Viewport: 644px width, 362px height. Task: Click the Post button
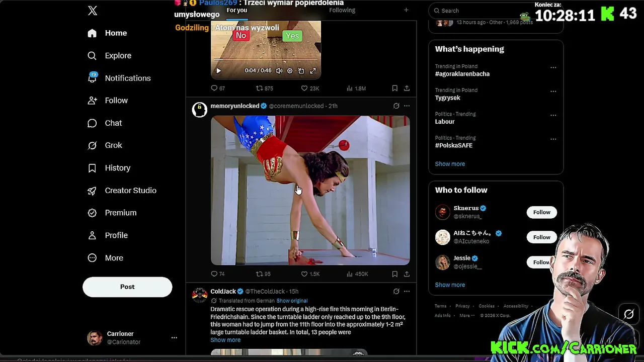click(x=127, y=287)
